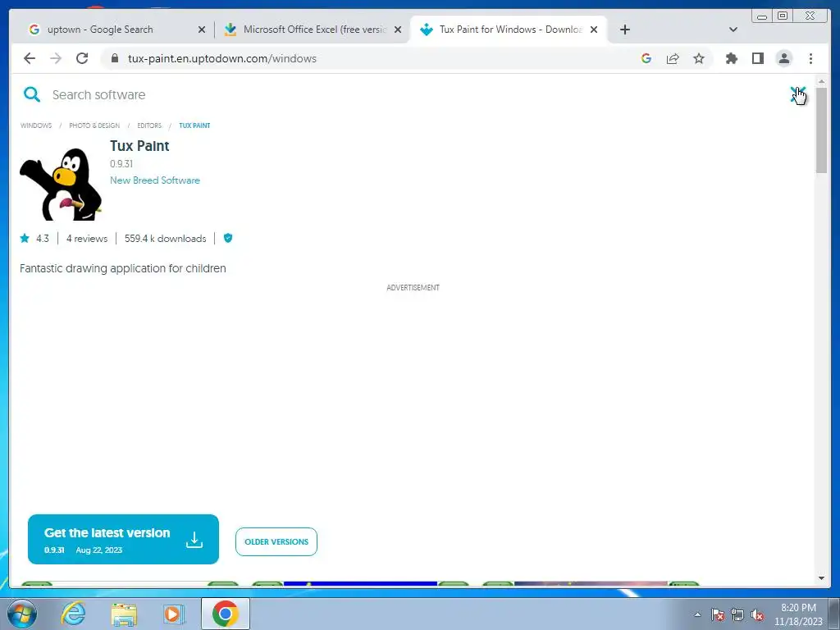Click the Chrome taskbar icon

tap(225, 614)
